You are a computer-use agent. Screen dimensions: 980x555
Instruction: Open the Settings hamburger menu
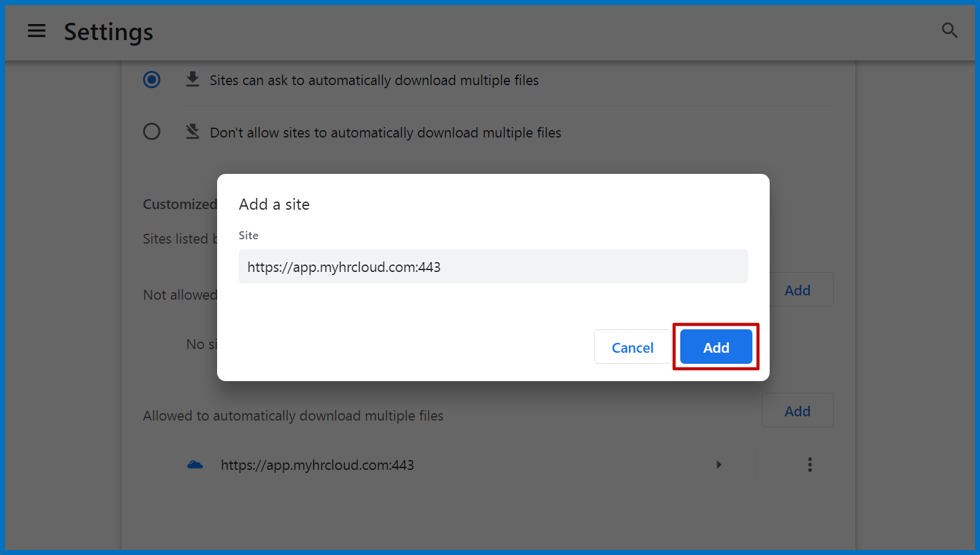point(37,31)
